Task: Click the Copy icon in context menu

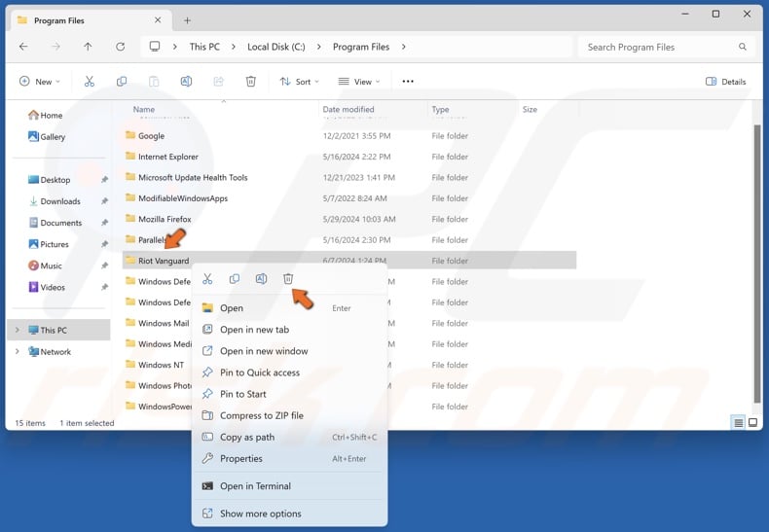Action: pos(235,279)
